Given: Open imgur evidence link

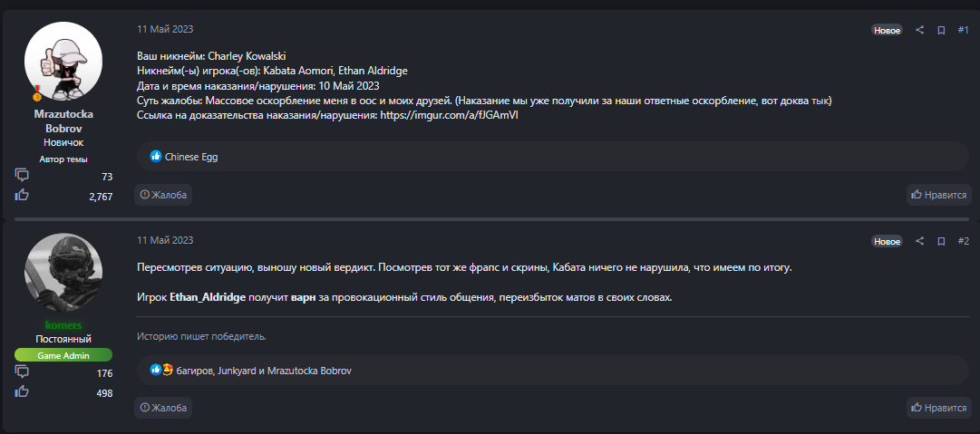Looking at the screenshot, I should [449, 115].
